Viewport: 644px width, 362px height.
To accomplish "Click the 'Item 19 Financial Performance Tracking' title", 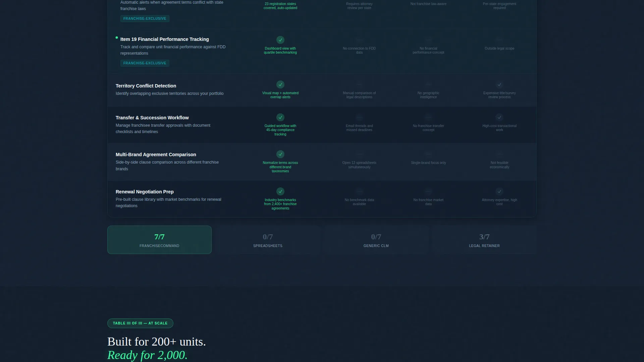I will tap(164, 39).
